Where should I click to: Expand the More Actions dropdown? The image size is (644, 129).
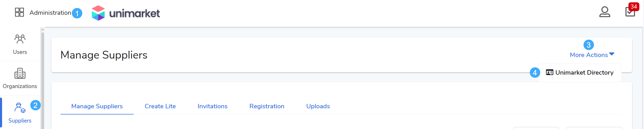(x=592, y=55)
